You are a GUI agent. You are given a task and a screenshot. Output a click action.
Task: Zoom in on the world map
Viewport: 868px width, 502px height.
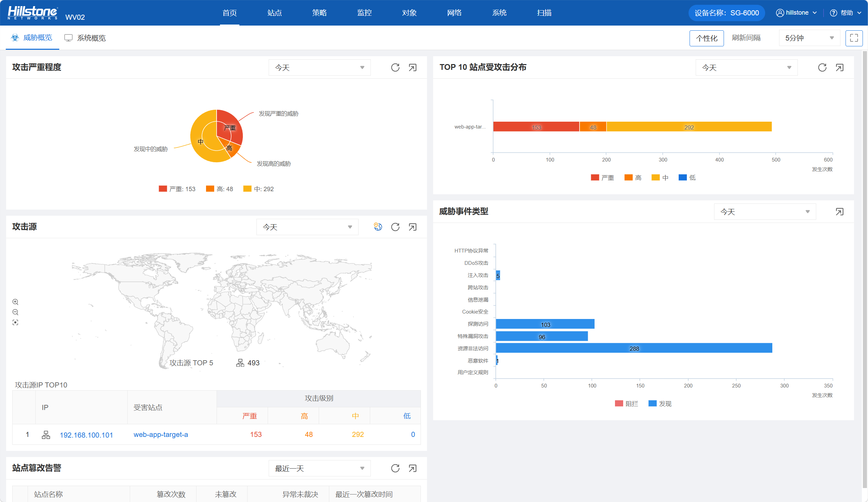click(16, 302)
